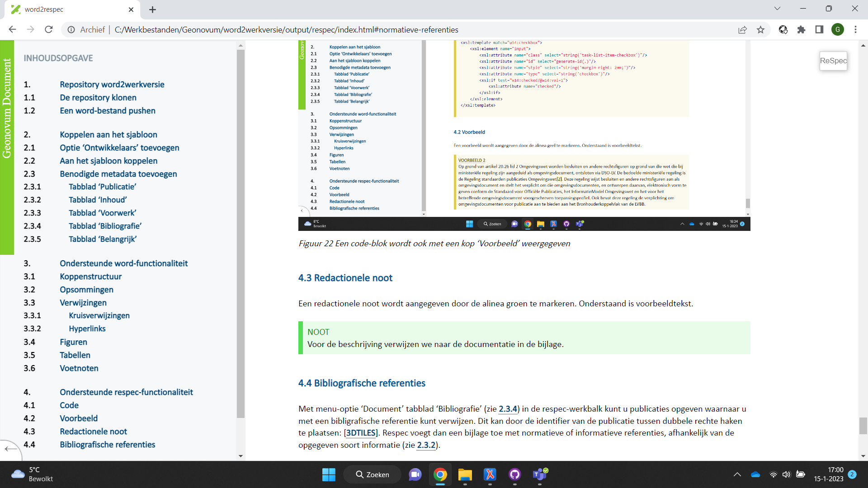The width and height of the screenshot is (868, 488).
Task: Go to sidebar Tabellen section
Action: pyautogui.click(x=75, y=355)
